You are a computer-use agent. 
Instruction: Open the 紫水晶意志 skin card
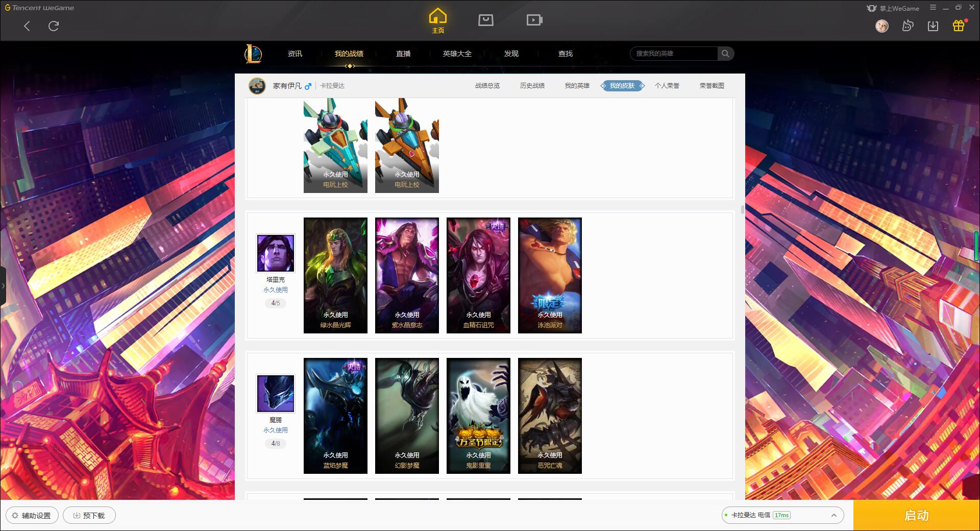[x=407, y=276]
